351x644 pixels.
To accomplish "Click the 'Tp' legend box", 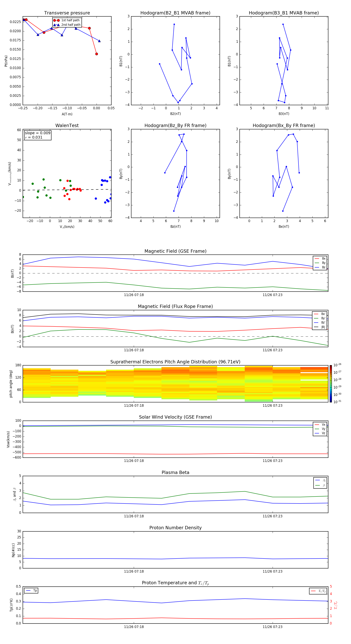I will (x=31, y=591).
